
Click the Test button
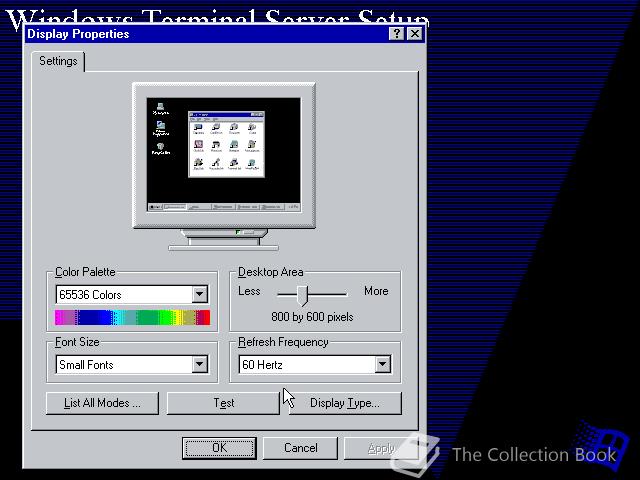[223, 403]
